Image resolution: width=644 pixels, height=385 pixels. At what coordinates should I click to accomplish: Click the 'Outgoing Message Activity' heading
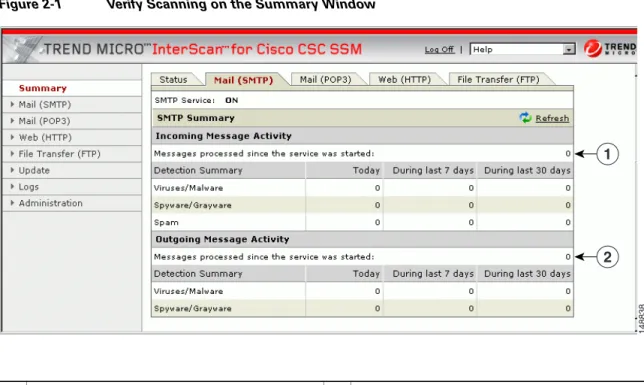click(222, 239)
